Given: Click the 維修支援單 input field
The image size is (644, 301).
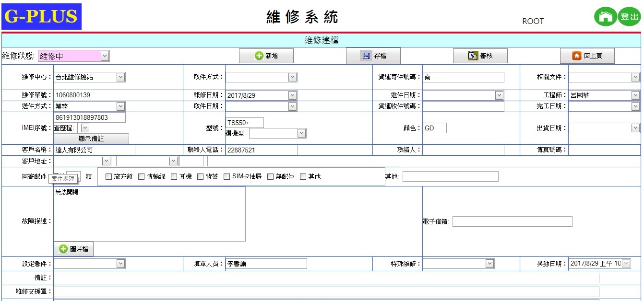Looking at the screenshot, I should click(x=326, y=292).
